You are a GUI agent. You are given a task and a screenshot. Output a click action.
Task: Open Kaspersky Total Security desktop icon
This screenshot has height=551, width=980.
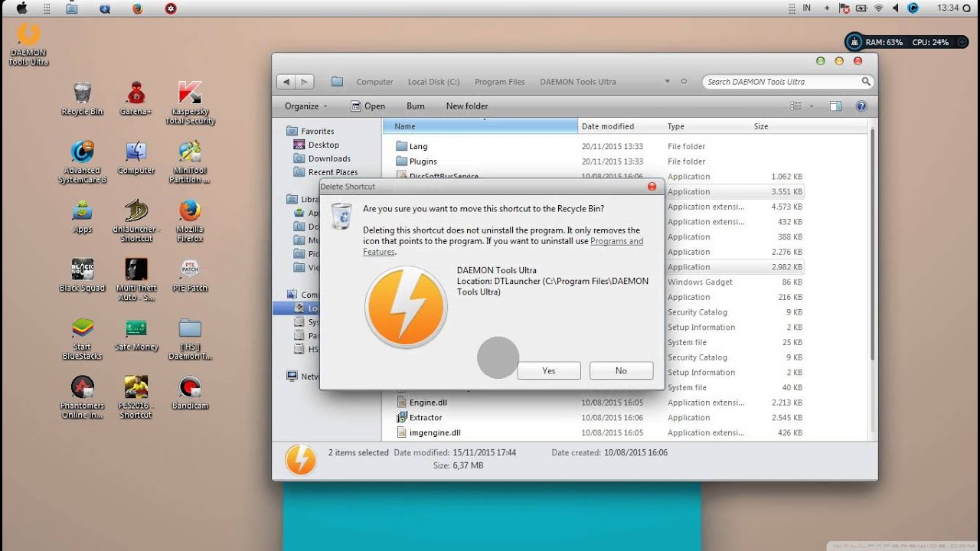click(190, 103)
